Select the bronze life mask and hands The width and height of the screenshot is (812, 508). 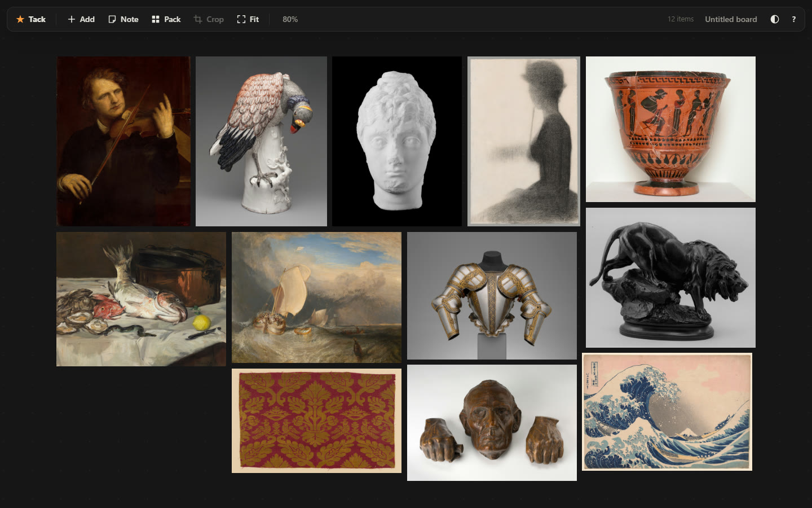[492, 423]
